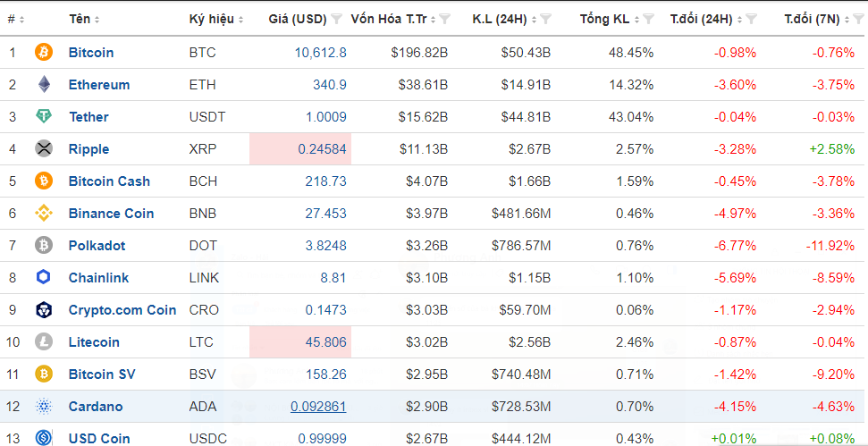
Task: Click the highlighted Ripple price cell
Action: pyautogui.click(x=300, y=149)
